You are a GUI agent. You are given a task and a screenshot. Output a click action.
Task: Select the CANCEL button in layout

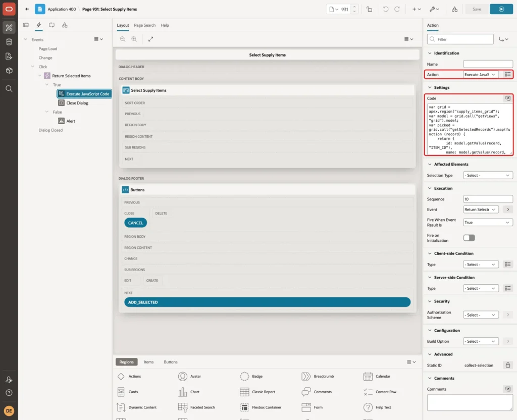[135, 223]
